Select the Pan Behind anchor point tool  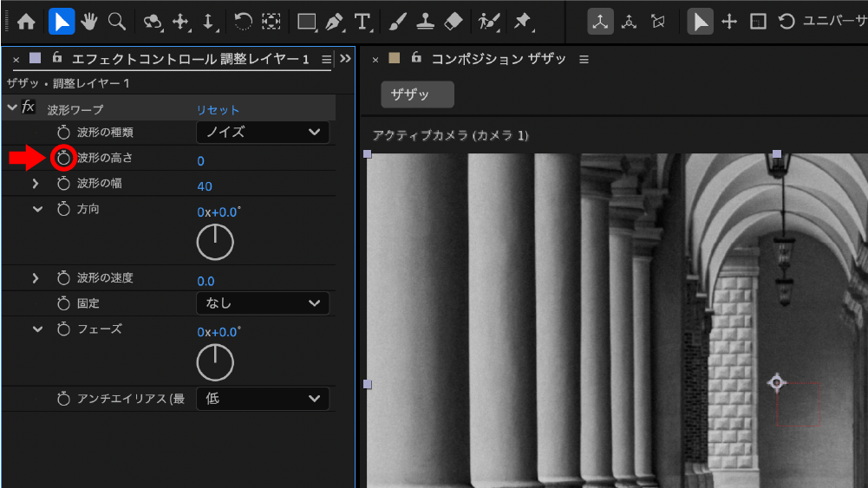(x=271, y=22)
